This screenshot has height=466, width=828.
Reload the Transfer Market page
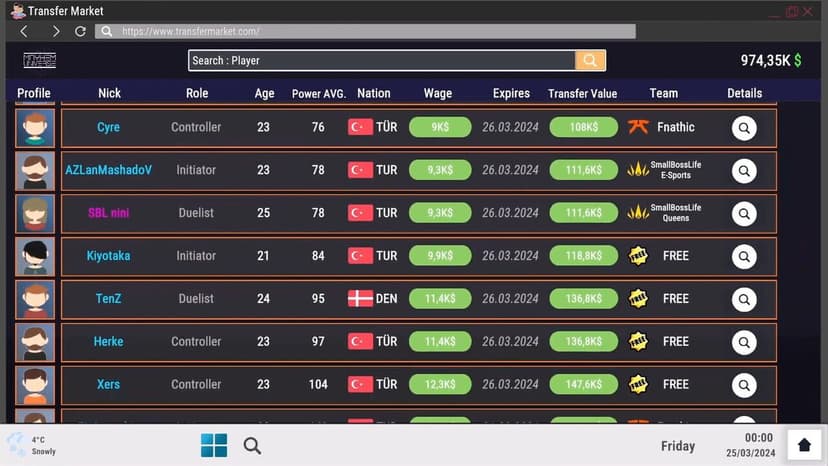tap(80, 31)
